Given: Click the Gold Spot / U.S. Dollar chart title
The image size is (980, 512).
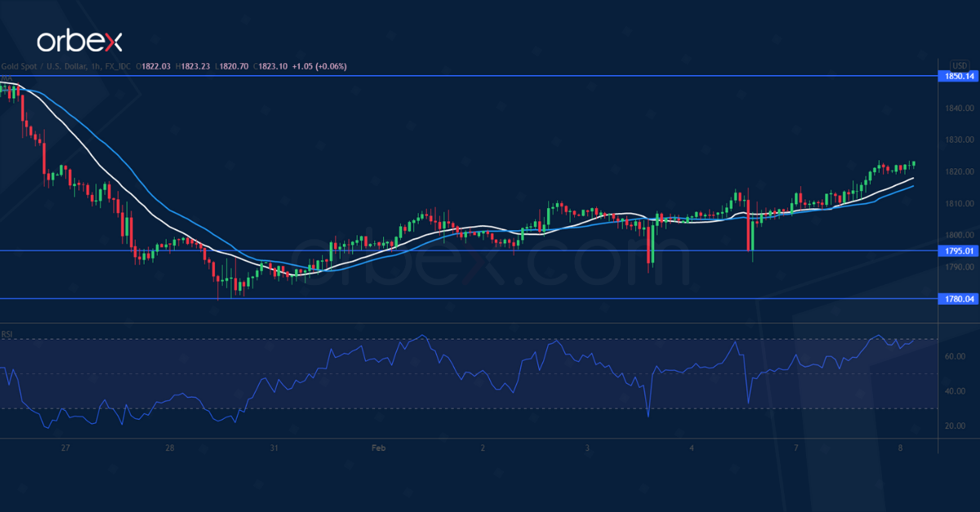Looking at the screenshot, I should click(48, 66).
